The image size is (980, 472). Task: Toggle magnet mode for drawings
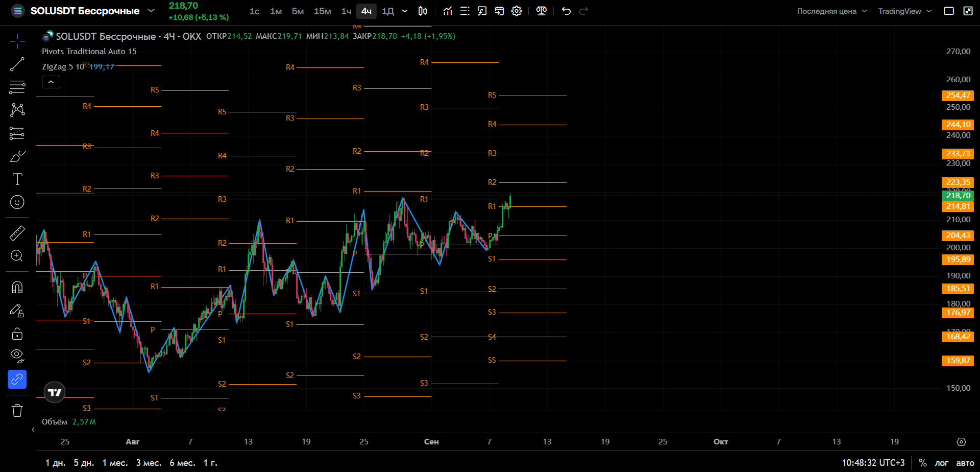17,287
